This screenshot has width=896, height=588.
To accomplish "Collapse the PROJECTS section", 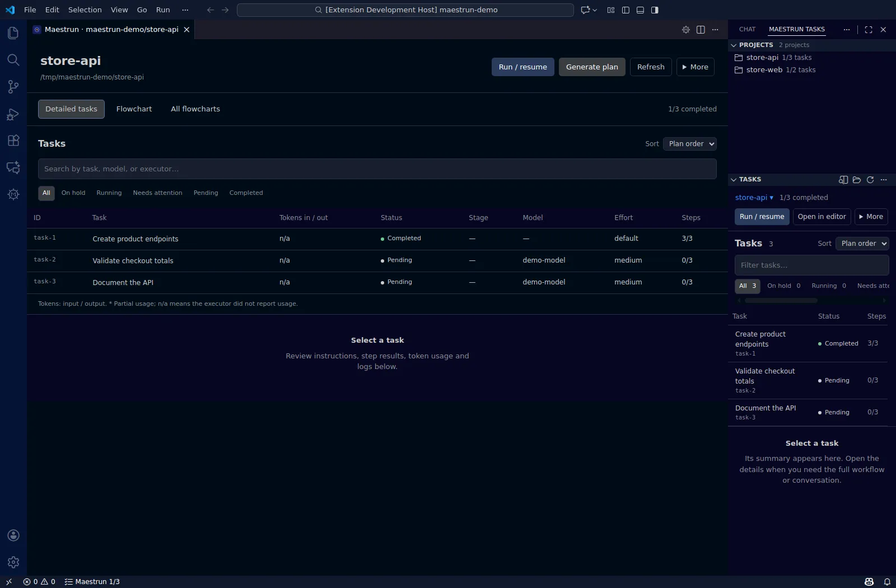I will tap(734, 45).
